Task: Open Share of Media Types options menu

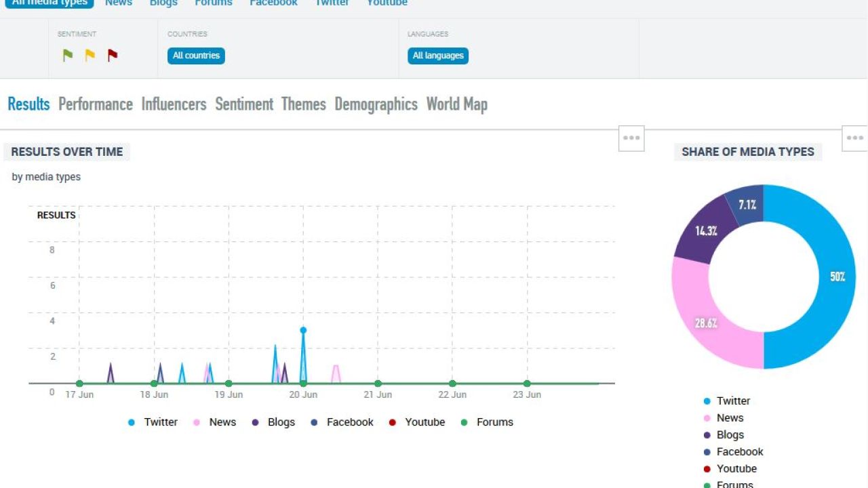Action: coord(855,138)
